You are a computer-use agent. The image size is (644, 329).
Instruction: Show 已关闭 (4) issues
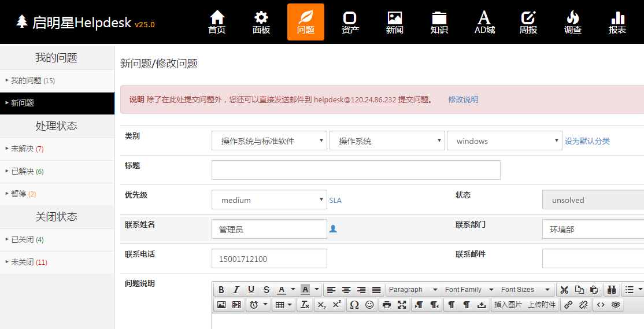pos(57,239)
